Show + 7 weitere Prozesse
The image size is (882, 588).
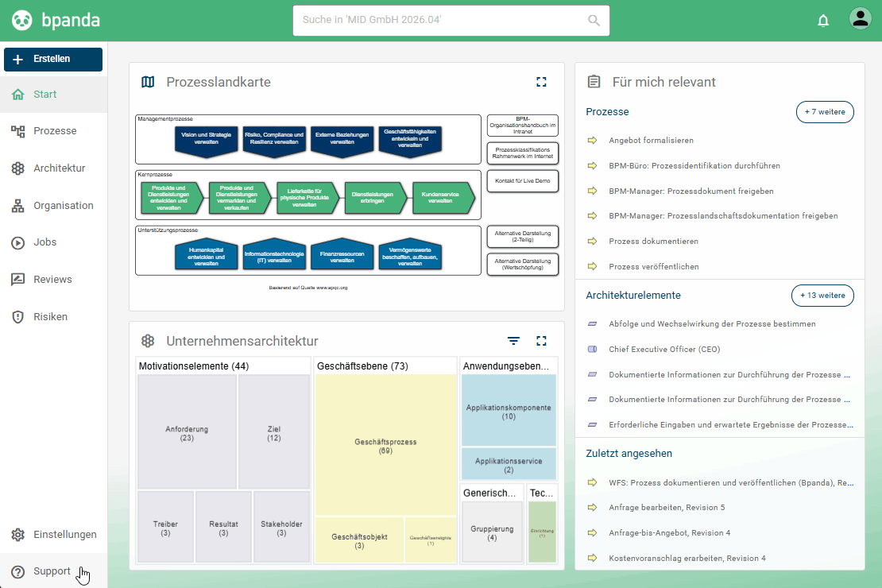(825, 112)
